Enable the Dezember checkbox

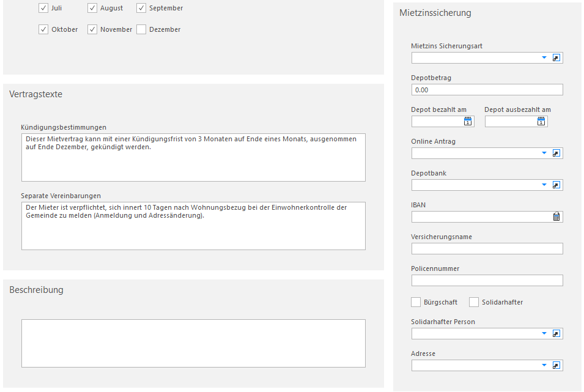[x=141, y=29]
